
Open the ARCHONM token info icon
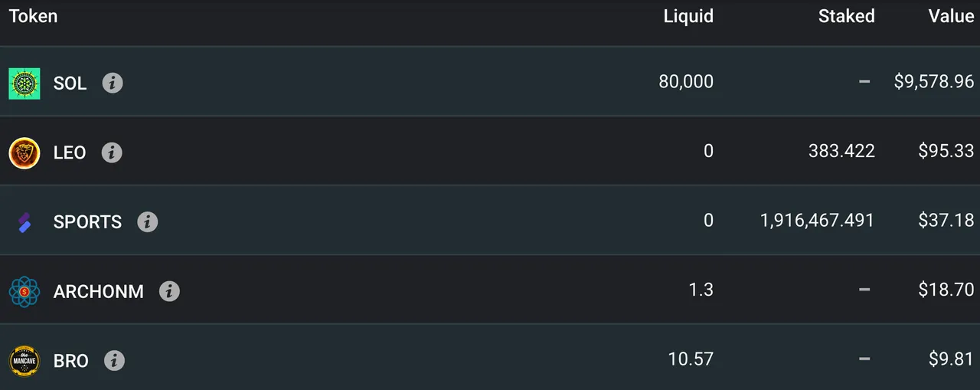[x=170, y=291]
